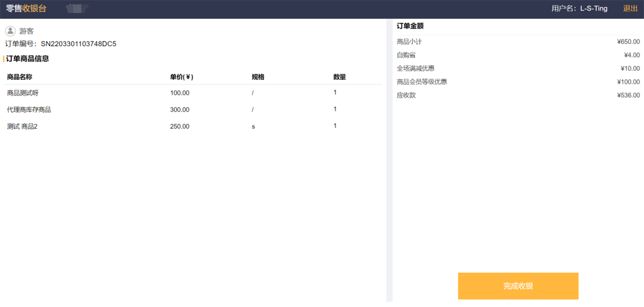Click the 商品名称 column header
Image resolution: width=644 pixels, height=307 pixels.
click(20, 77)
